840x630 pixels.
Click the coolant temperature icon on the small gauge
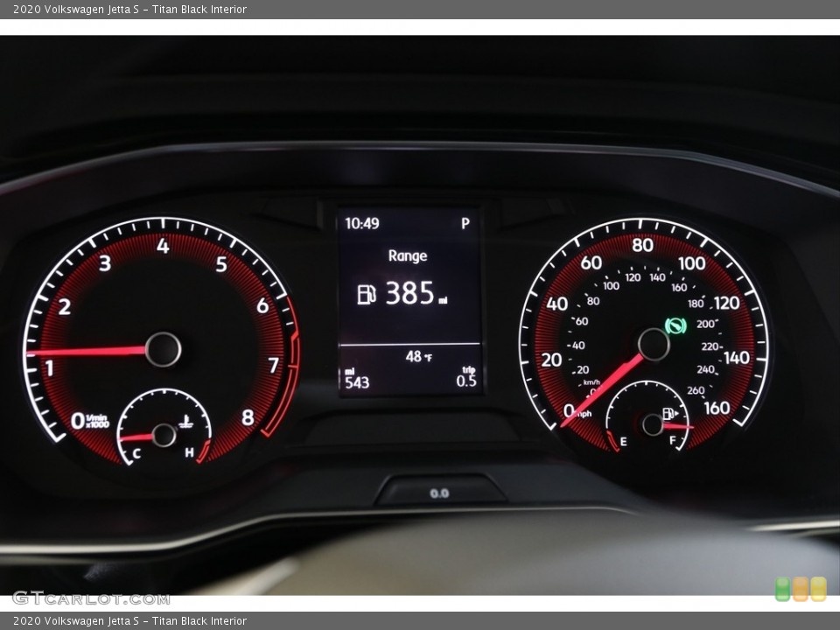pyautogui.click(x=185, y=422)
